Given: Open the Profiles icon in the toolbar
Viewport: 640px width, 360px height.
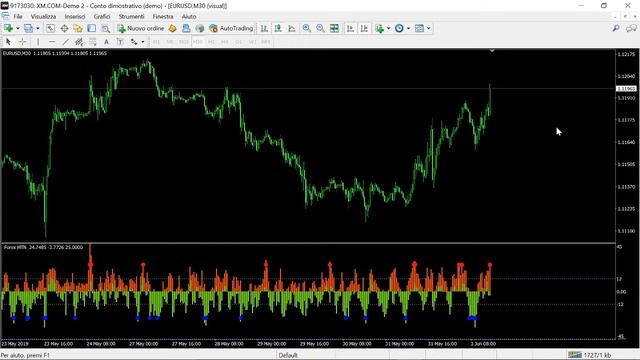Looking at the screenshot, I should (x=28, y=28).
